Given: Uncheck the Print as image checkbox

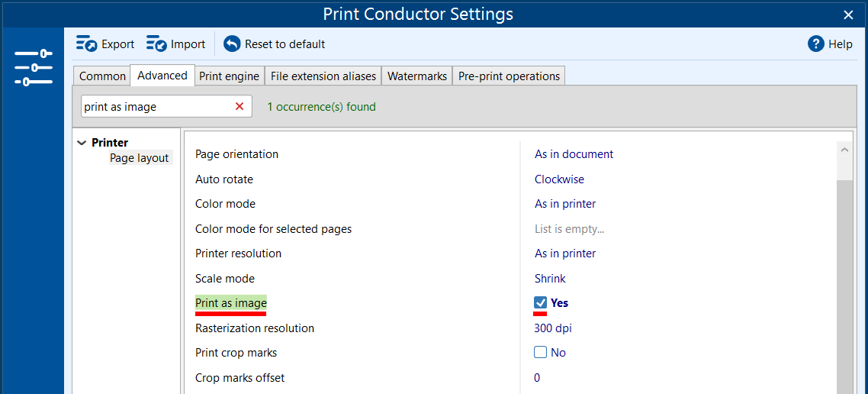Looking at the screenshot, I should [x=541, y=303].
